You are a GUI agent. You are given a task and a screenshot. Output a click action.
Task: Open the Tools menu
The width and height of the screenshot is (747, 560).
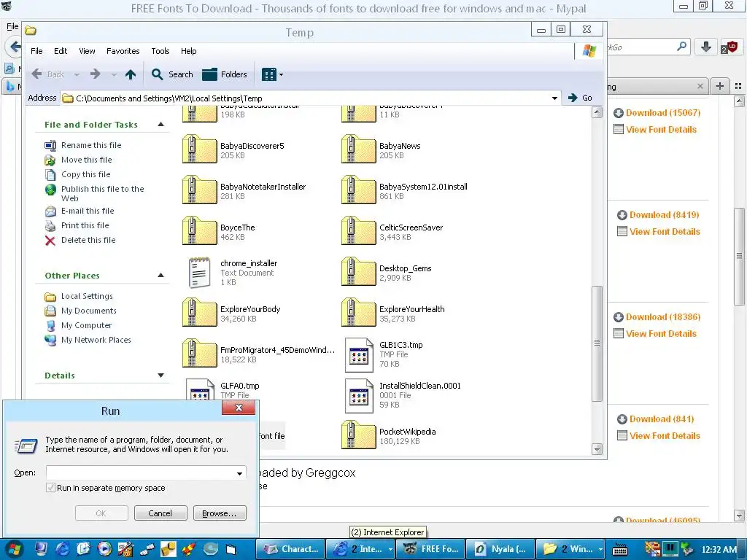(x=160, y=51)
